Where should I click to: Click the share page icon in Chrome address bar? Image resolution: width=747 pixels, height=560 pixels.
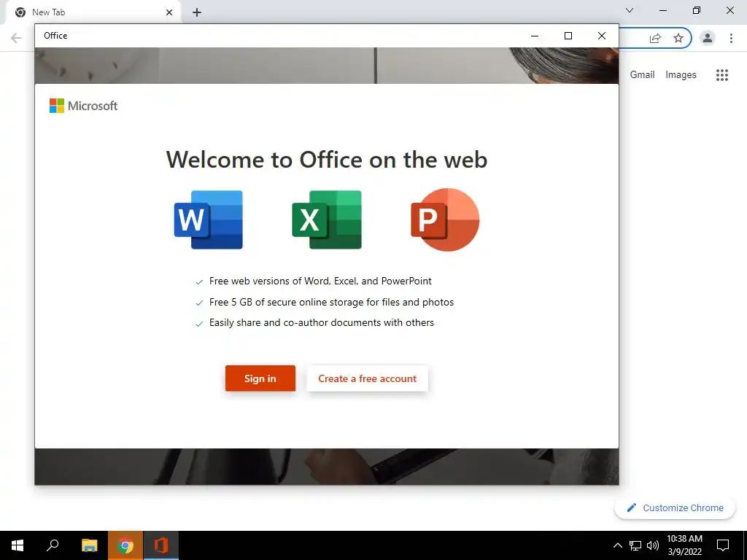(x=655, y=38)
